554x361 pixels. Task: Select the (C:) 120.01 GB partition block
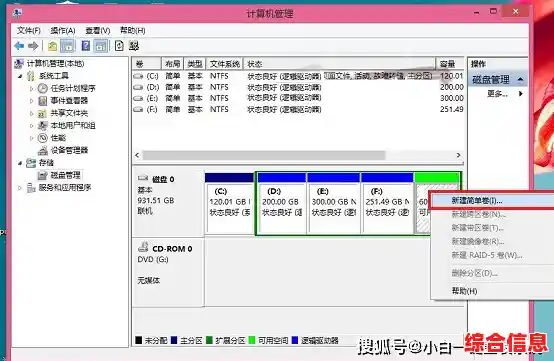coord(230,203)
